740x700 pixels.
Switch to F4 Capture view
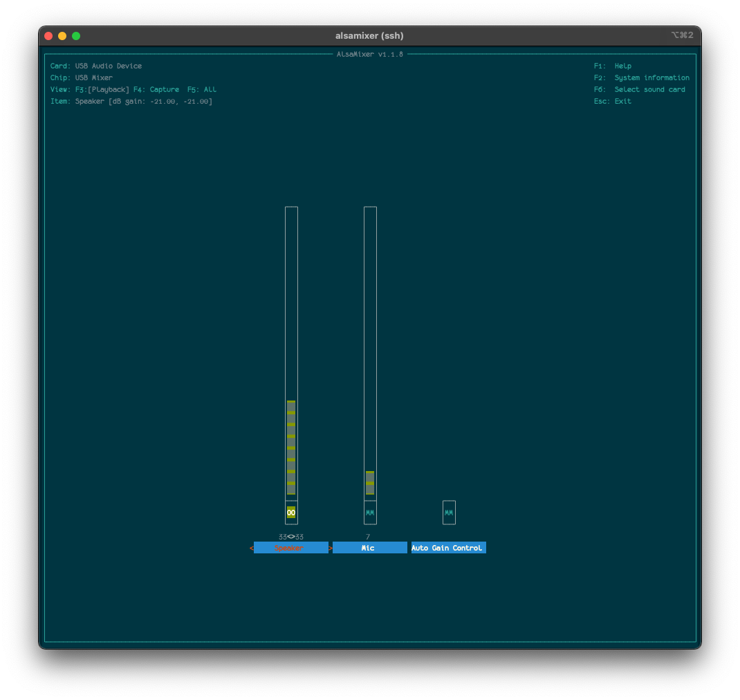pyautogui.click(x=156, y=89)
